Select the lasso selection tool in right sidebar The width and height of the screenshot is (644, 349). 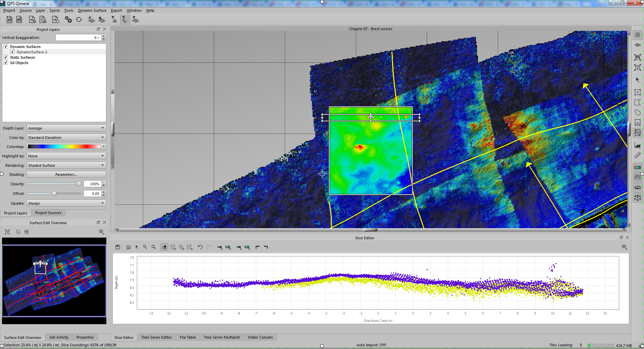638,112
